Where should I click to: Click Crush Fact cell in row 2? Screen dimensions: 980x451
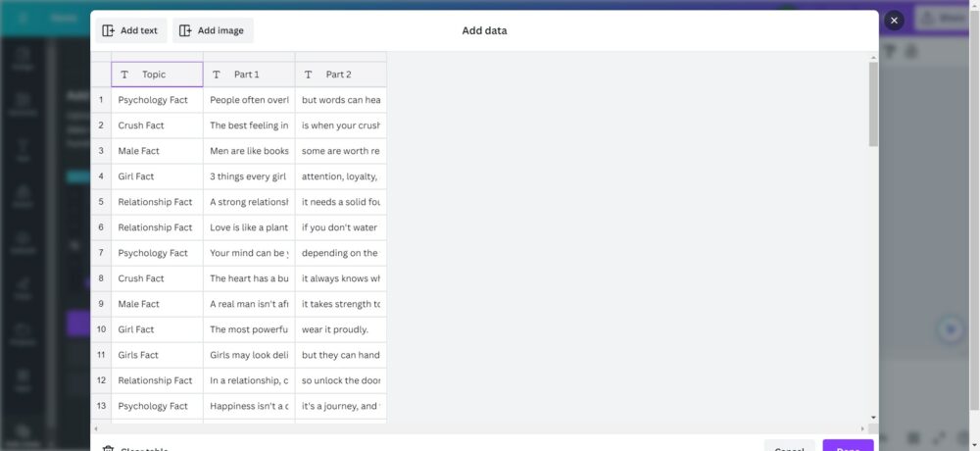pyautogui.click(x=157, y=125)
